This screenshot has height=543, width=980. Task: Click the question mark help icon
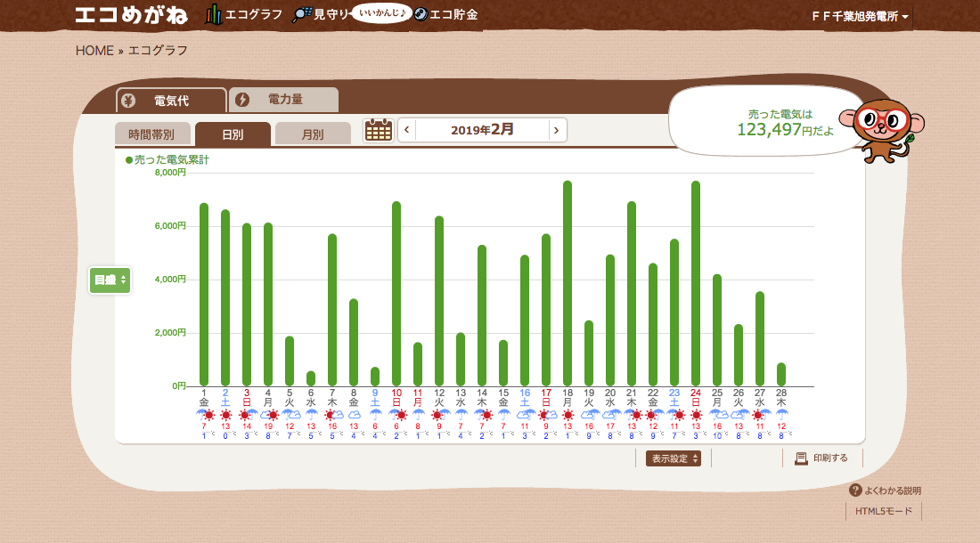pyautogui.click(x=855, y=490)
